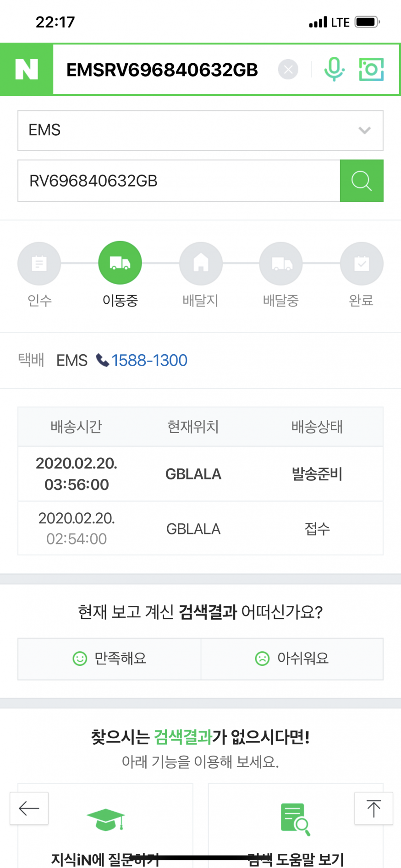Start voice search with microphone icon

tap(334, 70)
